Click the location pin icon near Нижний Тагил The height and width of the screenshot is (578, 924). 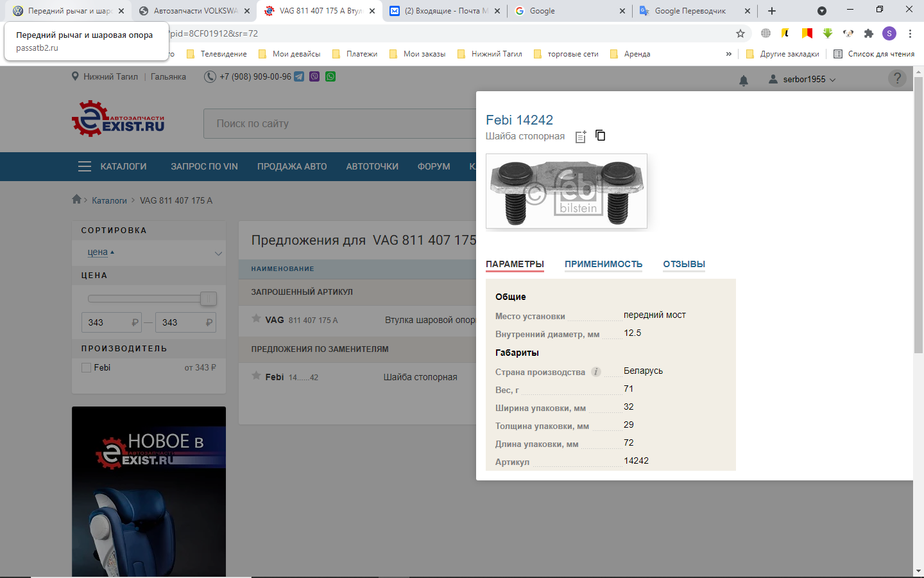coord(76,76)
